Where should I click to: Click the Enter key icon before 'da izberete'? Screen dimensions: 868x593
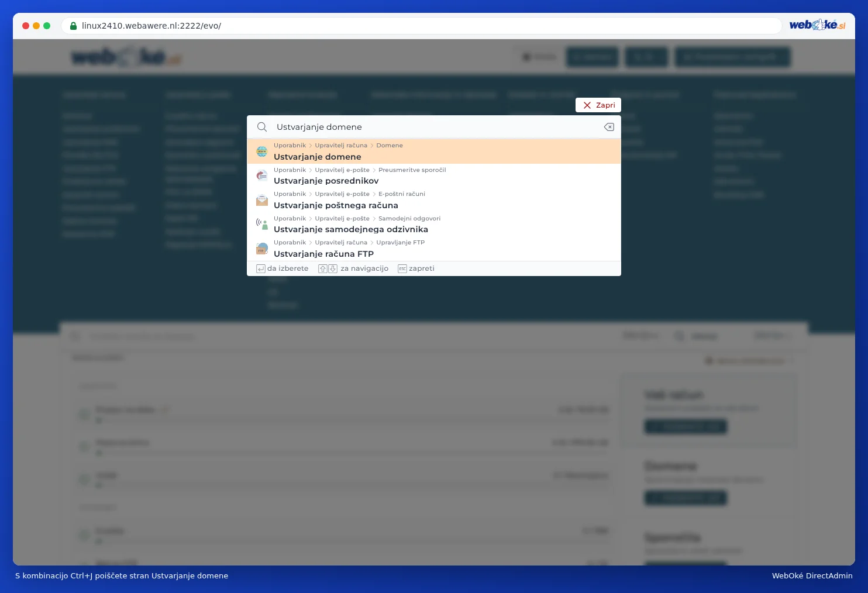pos(261,269)
